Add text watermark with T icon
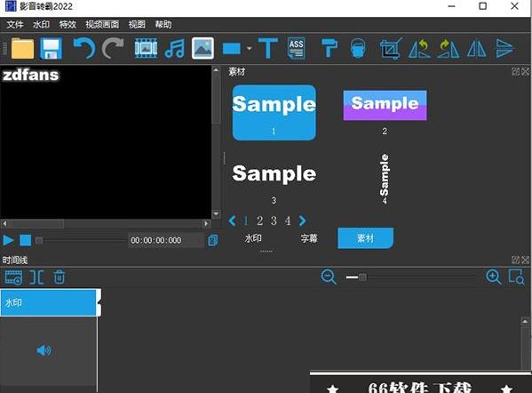The width and height of the screenshot is (532, 393). click(x=268, y=49)
